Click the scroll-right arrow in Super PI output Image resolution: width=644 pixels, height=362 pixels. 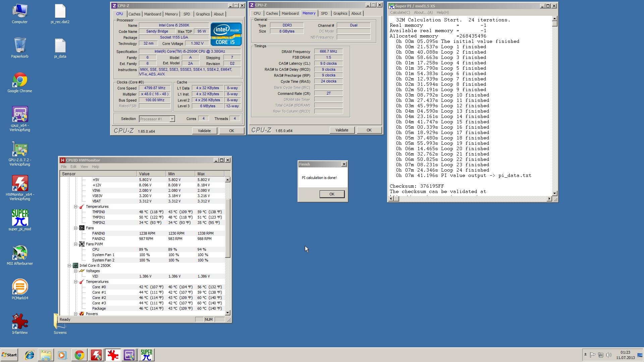pos(549,199)
